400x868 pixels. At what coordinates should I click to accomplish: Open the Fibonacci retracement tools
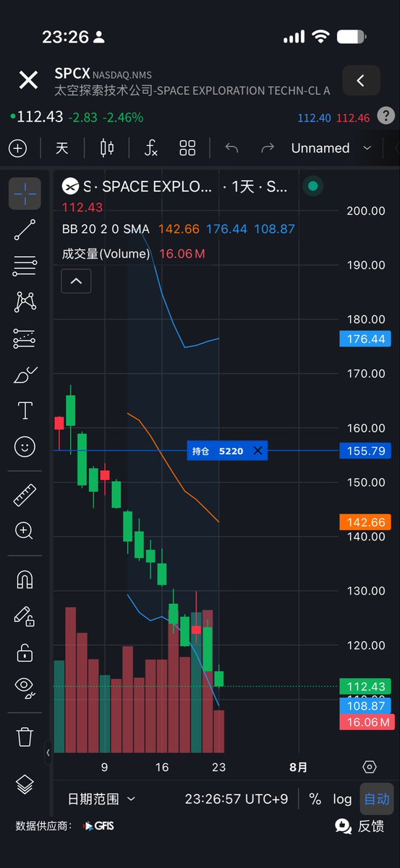[x=25, y=265]
